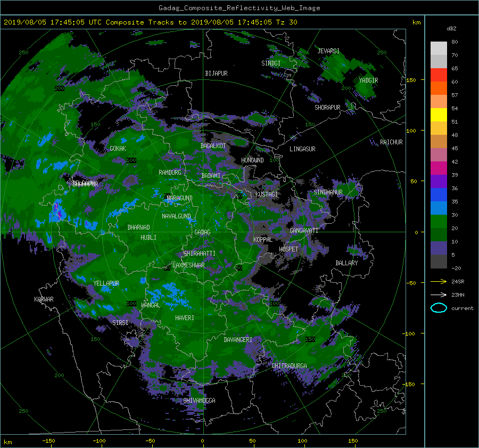Click the UTC Composite Tracks timestamp header
Image resolution: width=479 pixels, height=448 pixels.
coord(150,22)
